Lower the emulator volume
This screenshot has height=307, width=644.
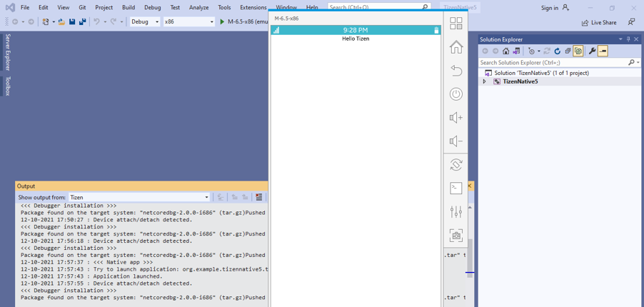[x=456, y=141]
